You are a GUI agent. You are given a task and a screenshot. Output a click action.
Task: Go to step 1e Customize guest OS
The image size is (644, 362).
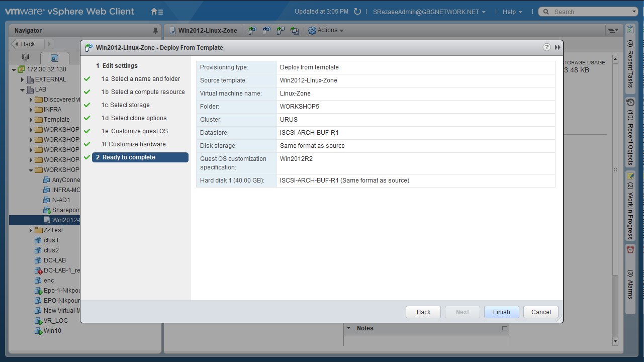pyautogui.click(x=139, y=131)
